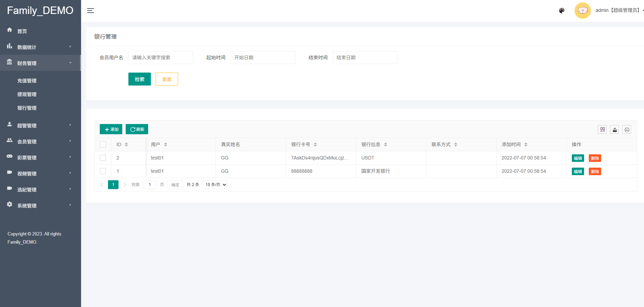Open the theme color palette in top bar
Screen dimensions: 644x307
pyautogui.click(x=562, y=11)
